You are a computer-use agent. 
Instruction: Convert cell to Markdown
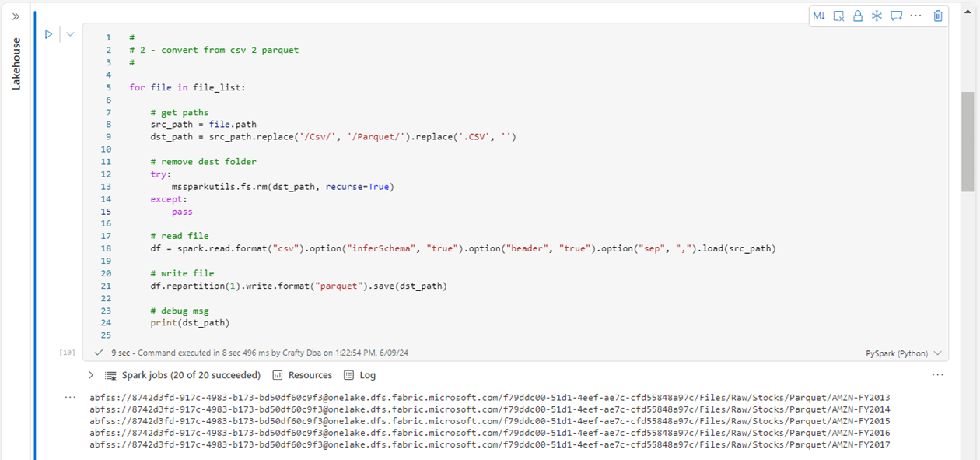click(819, 16)
